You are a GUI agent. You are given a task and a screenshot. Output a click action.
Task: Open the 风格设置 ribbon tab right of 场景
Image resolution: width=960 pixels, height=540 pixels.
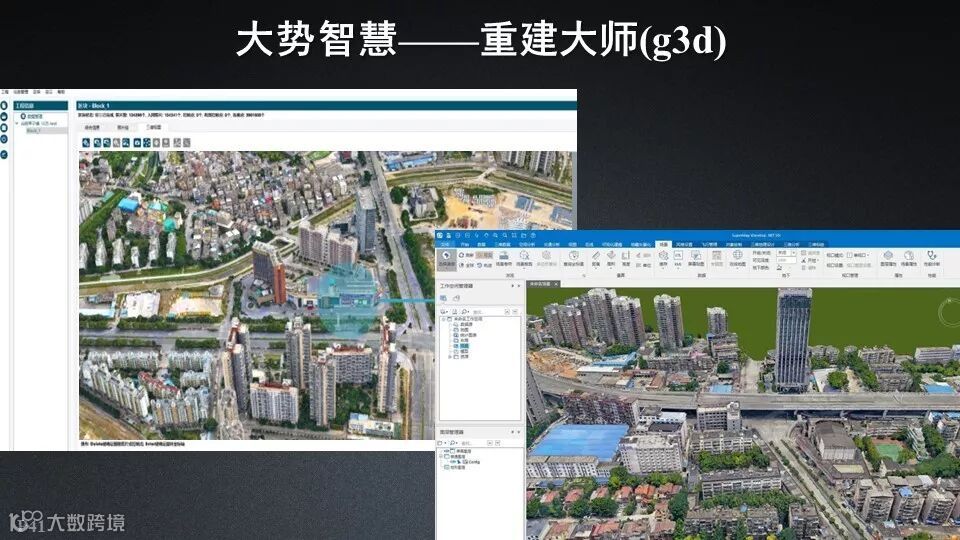click(684, 244)
